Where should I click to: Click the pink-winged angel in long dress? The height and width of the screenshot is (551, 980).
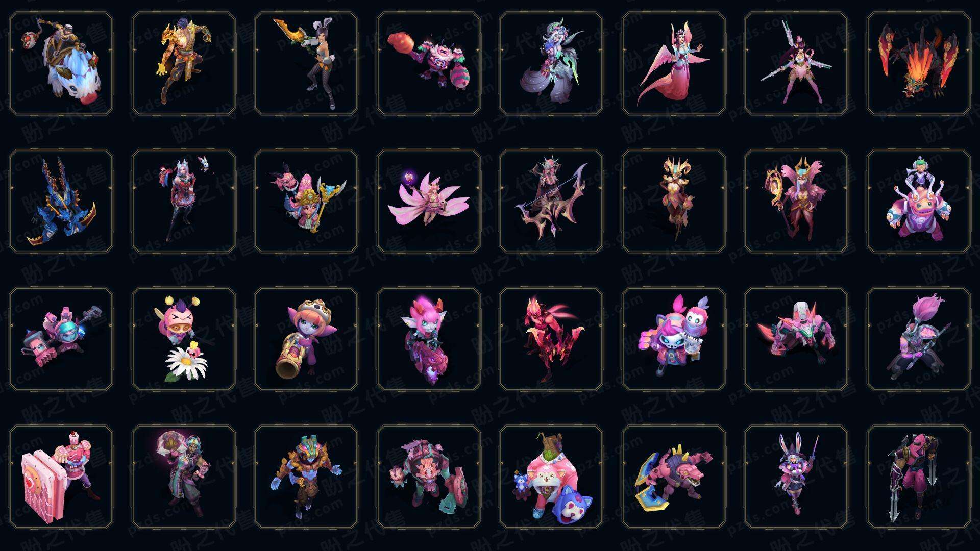674,64
